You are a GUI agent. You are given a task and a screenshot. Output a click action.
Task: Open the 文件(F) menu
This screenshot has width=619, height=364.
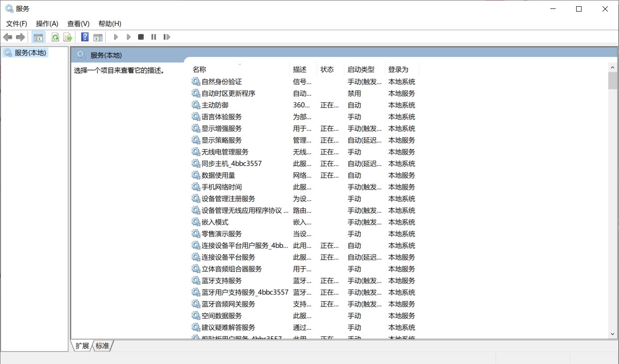point(17,24)
